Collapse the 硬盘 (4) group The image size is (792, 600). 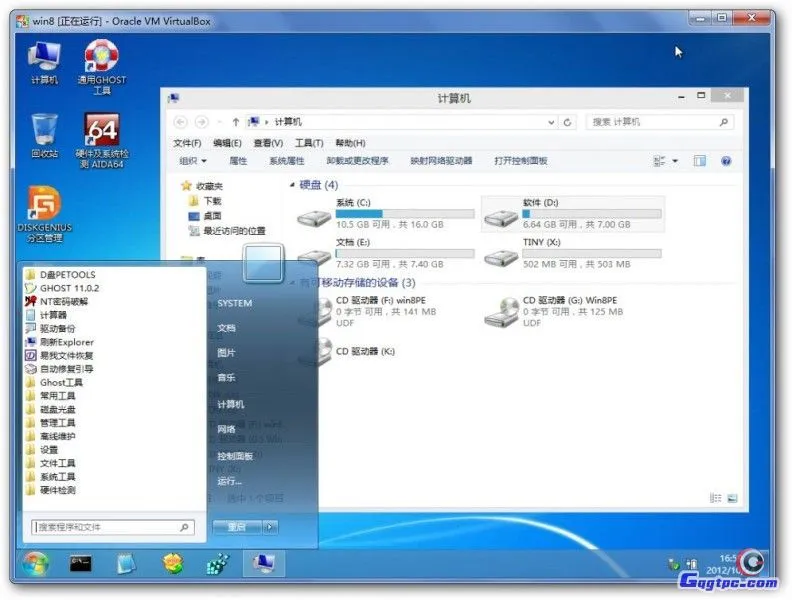292,185
